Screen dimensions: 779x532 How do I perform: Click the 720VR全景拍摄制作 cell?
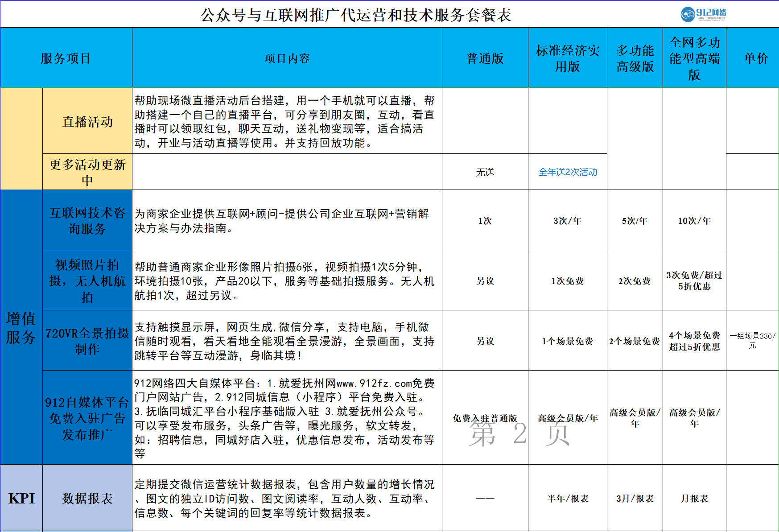[x=87, y=341]
